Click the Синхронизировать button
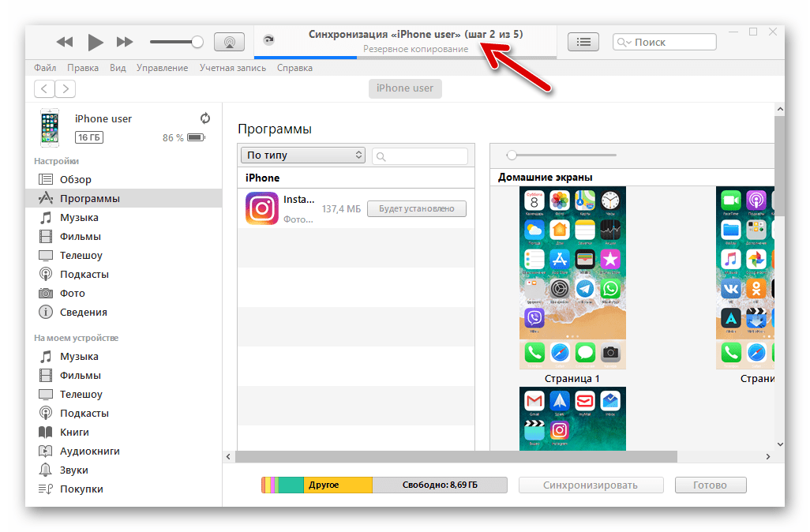 591,485
